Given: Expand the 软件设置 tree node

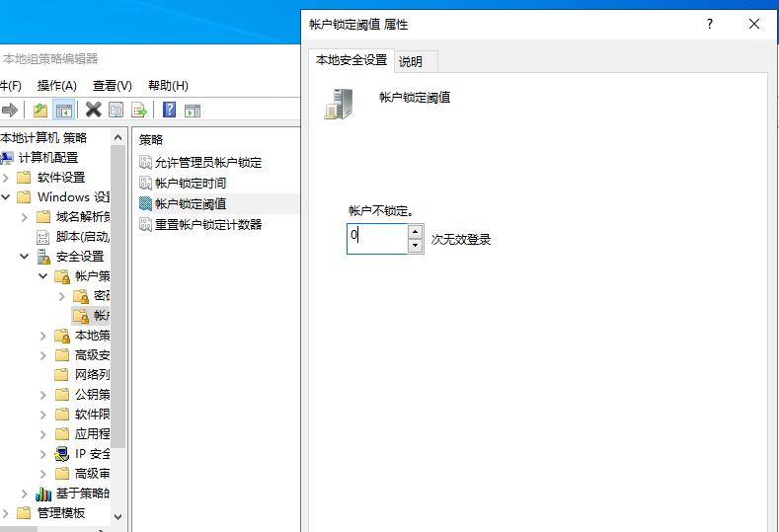Looking at the screenshot, I should pos(6,178).
